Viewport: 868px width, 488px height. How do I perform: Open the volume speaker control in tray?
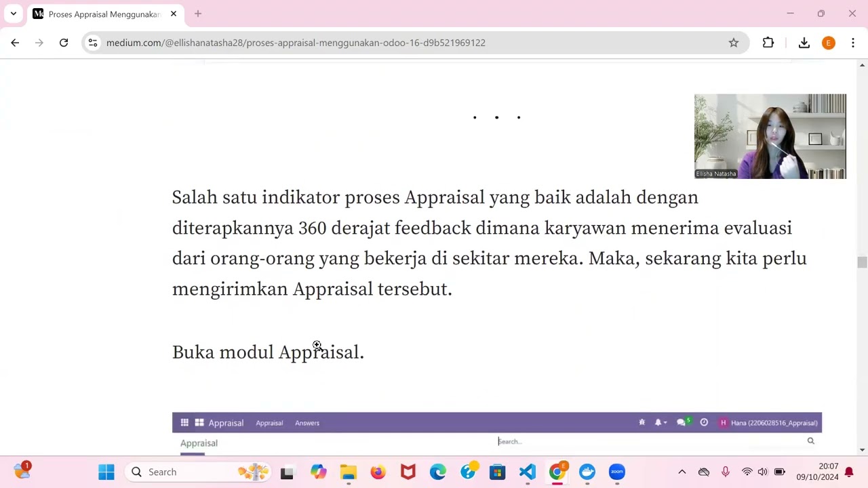[763, 472]
